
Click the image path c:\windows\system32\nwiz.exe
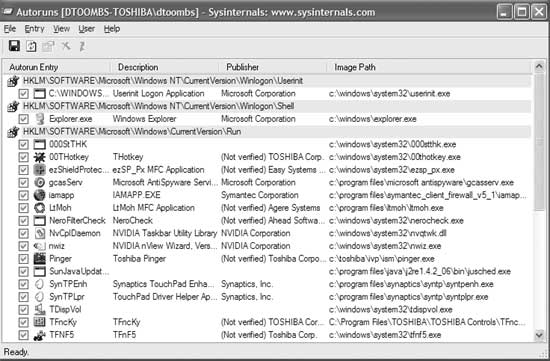coord(385,246)
